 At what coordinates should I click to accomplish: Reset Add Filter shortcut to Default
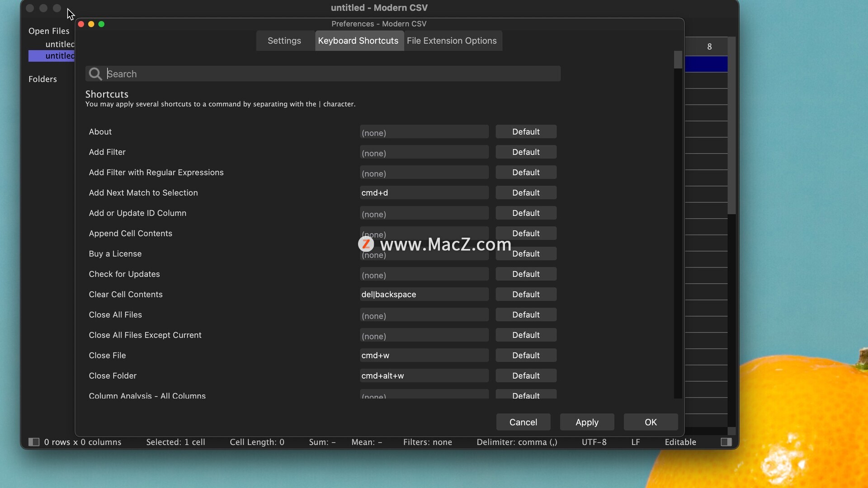click(x=526, y=152)
